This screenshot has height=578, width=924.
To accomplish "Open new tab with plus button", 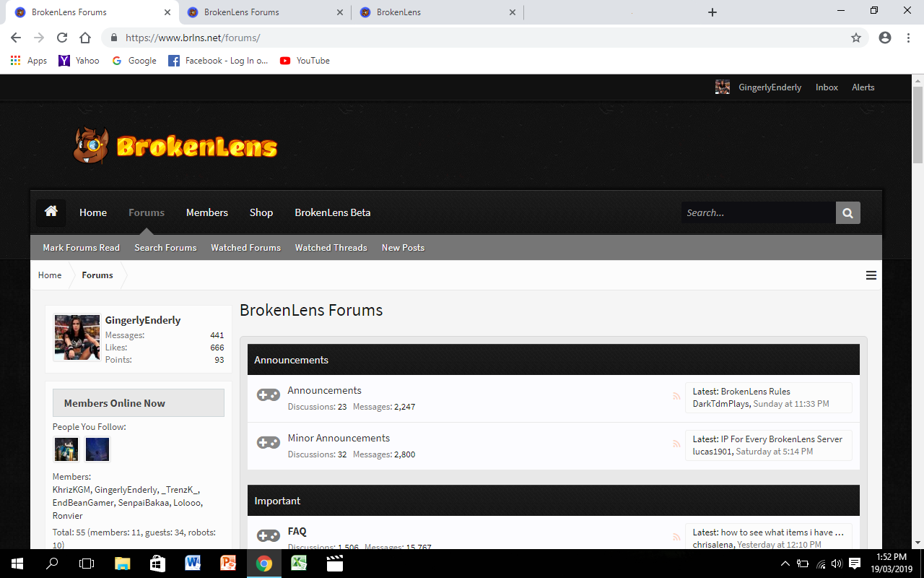I will click(712, 12).
